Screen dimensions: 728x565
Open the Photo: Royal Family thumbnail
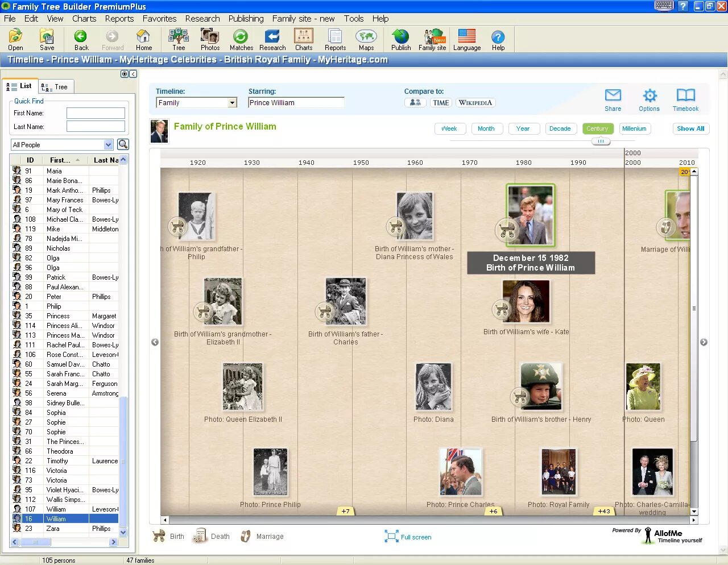559,472
